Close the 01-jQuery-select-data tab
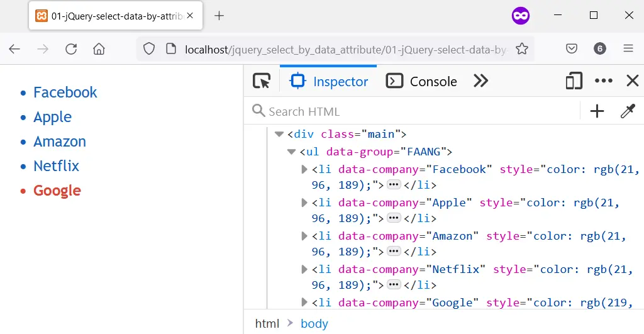 190,16
